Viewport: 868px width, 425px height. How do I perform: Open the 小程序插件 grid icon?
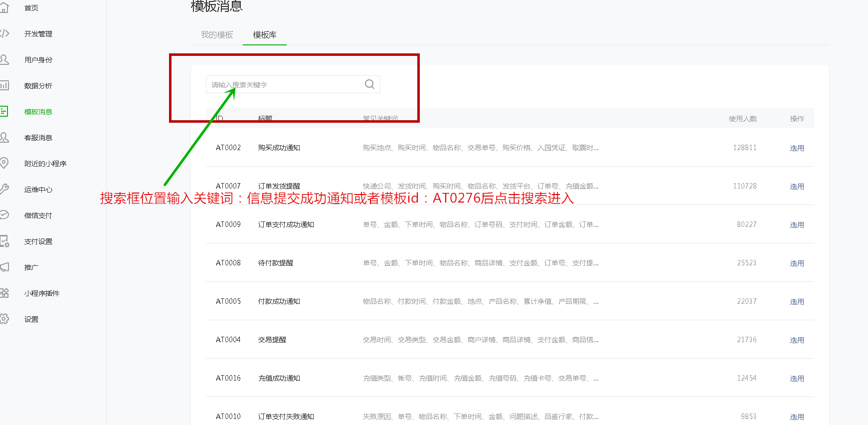coord(4,293)
